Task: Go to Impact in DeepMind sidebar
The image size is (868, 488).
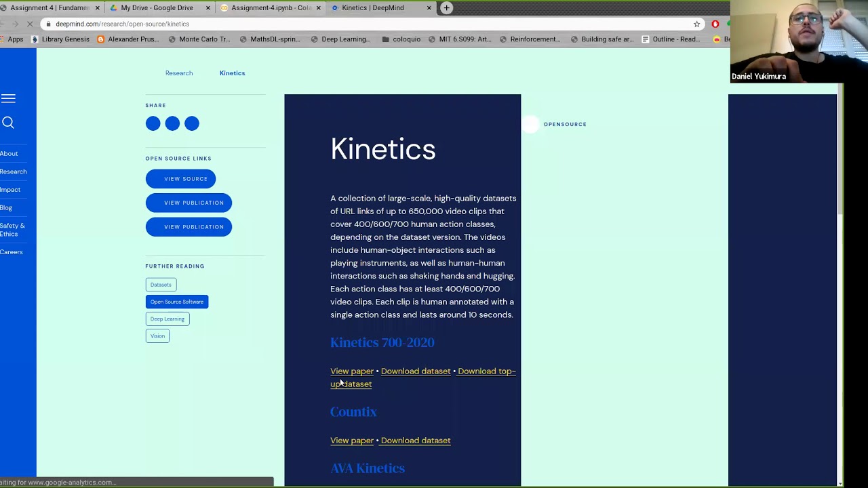Action: (x=10, y=190)
